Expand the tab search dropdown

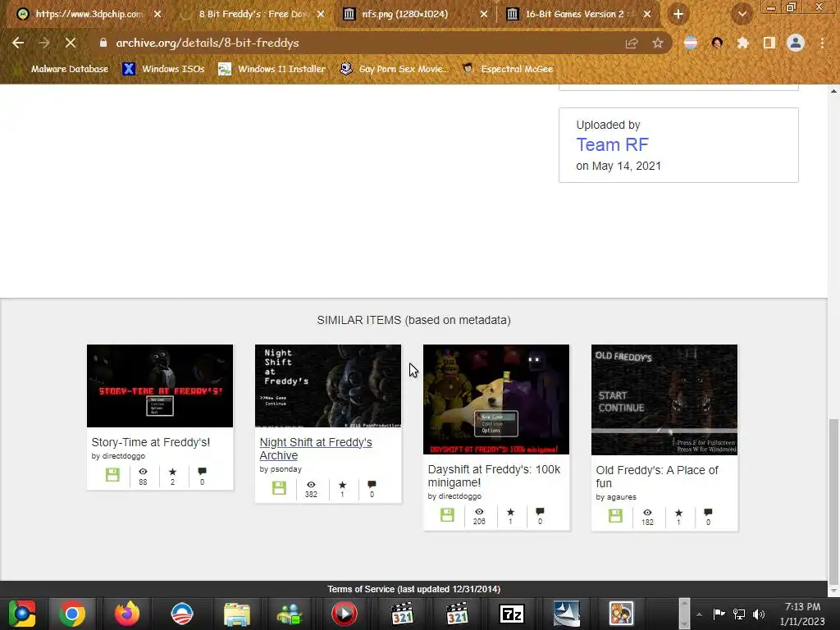point(742,15)
